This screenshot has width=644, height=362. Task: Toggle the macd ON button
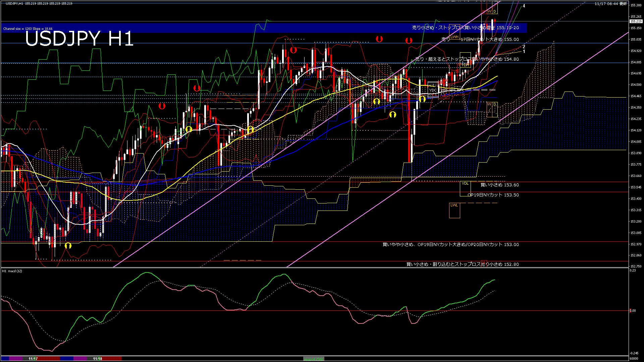point(314,359)
